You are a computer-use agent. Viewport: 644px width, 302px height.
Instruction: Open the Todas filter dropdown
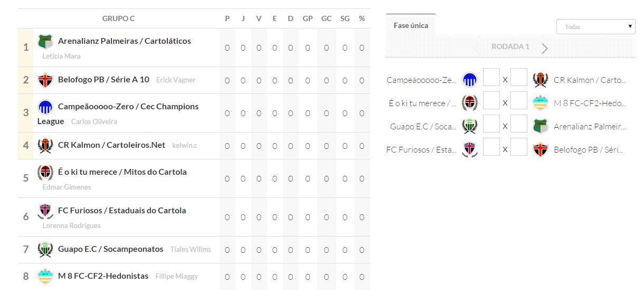[x=595, y=26]
